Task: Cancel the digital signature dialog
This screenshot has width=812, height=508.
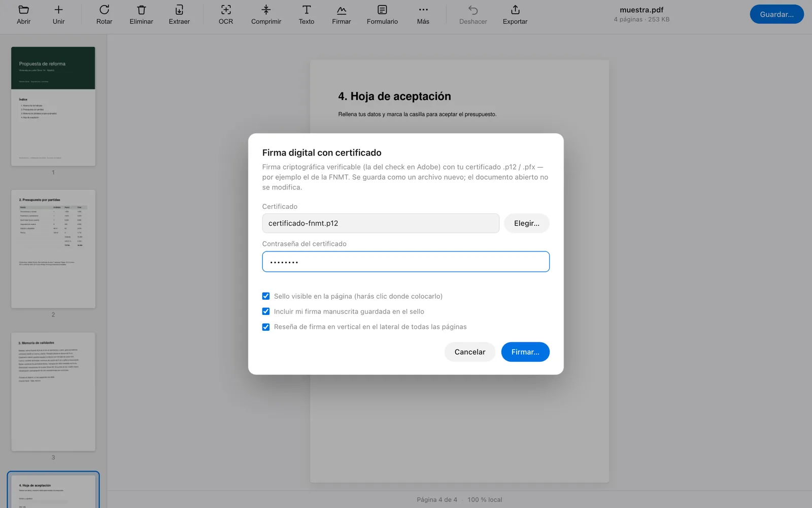Action: (x=470, y=352)
